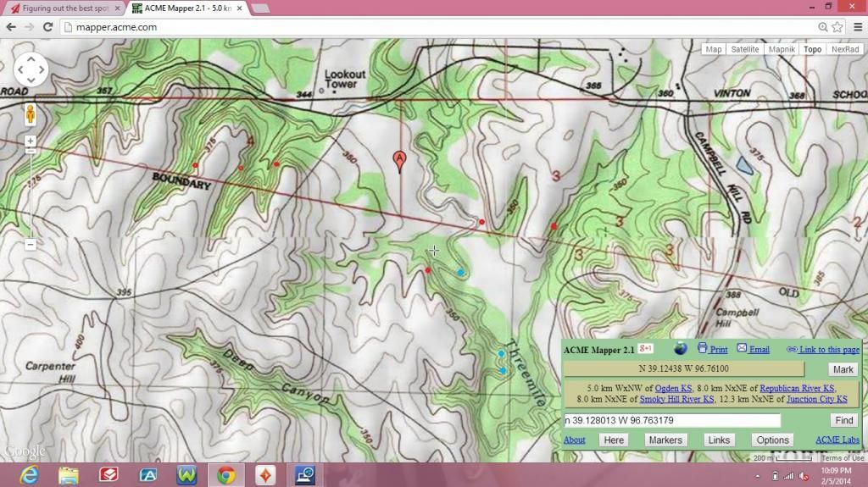Image resolution: width=868 pixels, height=487 pixels.
Task: Switch to the Map view
Action: 714,49
